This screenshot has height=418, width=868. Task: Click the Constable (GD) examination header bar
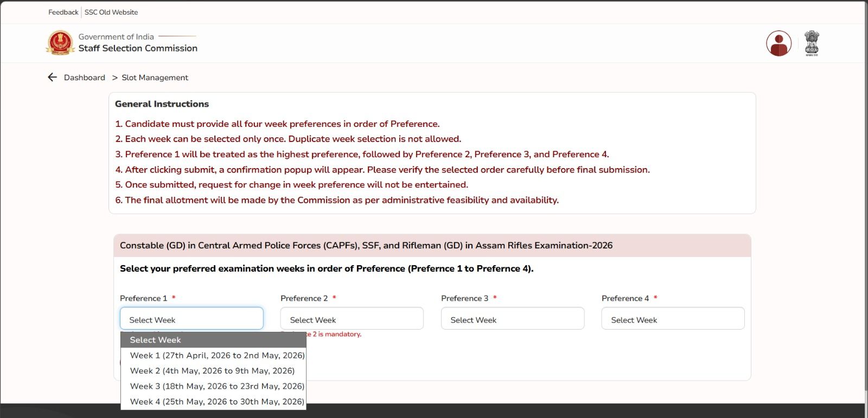[x=432, y=246]
